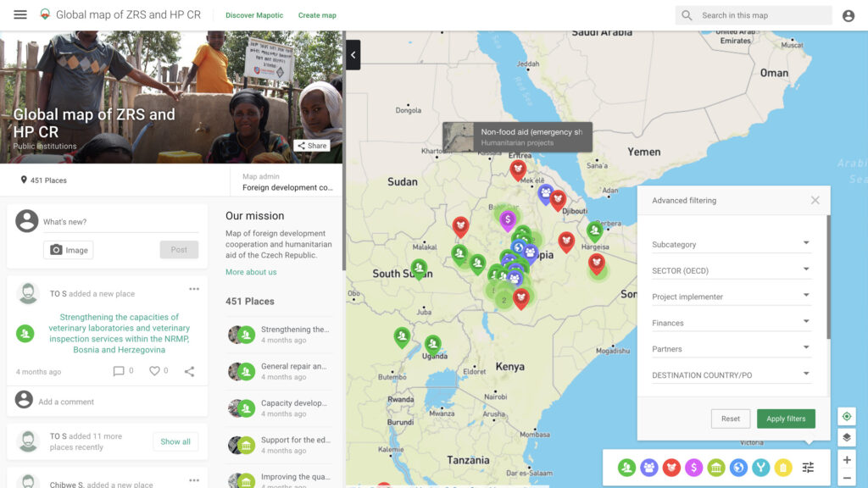Open 'Improving the qua...' place in list
Image resolution: width=868 pixels, height=488 pixels.
click(280, 480)
